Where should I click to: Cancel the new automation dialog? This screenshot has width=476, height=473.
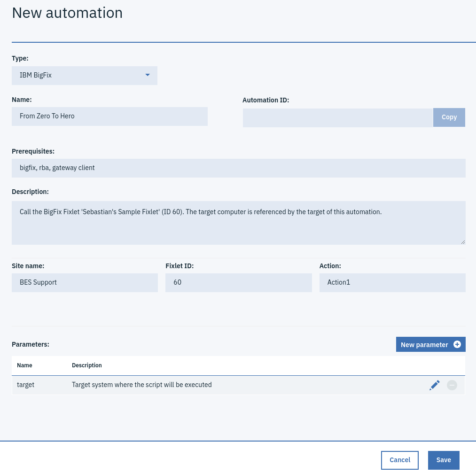(400, 460)
